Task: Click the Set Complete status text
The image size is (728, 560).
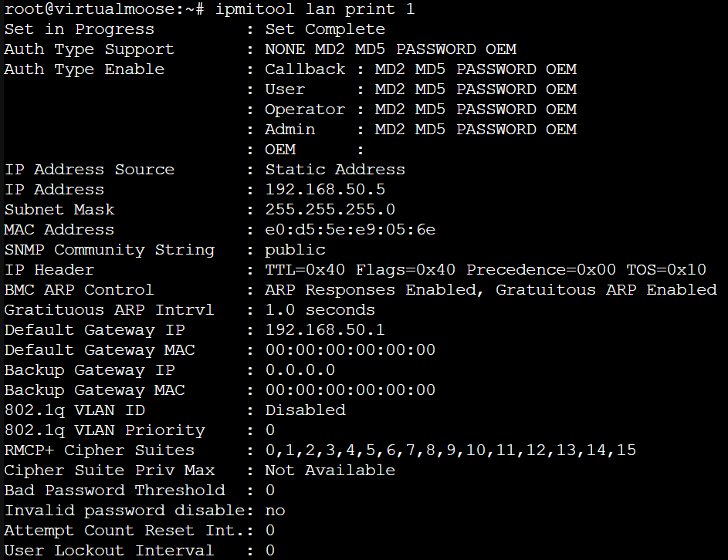Action: 325,29
